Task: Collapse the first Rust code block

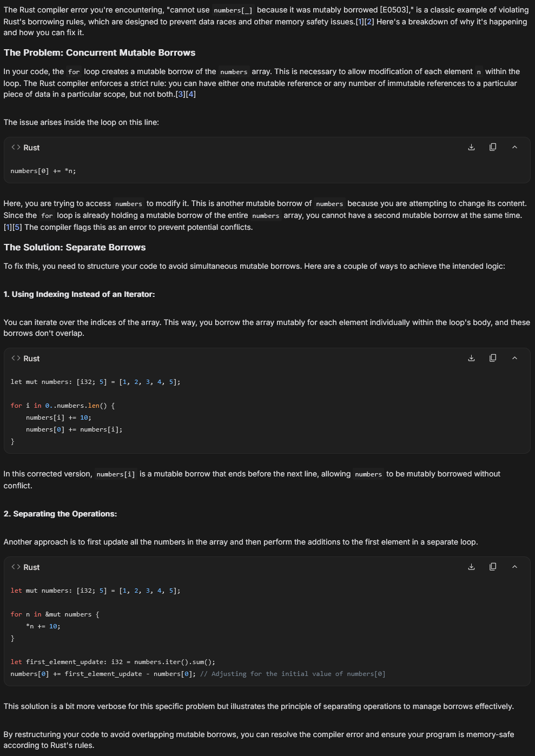Action: (x=514, y=147)
